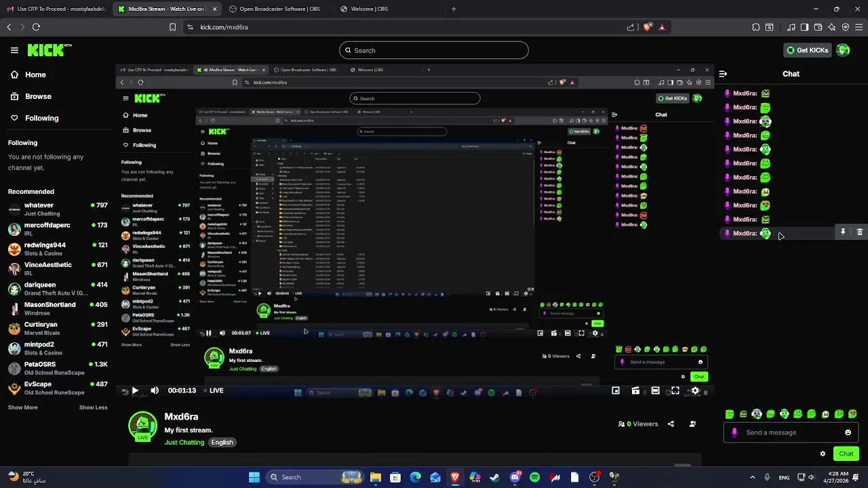Image resolution: width=868 pixels, height=488 pixels.
Task: Open recommended channel EvScape
Action: point(58,388)
